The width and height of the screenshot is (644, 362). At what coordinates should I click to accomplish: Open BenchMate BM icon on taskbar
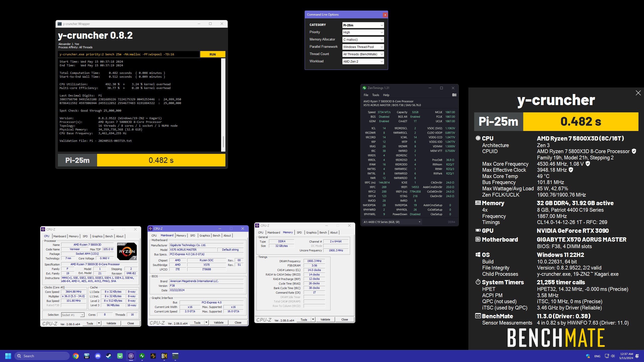click(x=164, y=356)
